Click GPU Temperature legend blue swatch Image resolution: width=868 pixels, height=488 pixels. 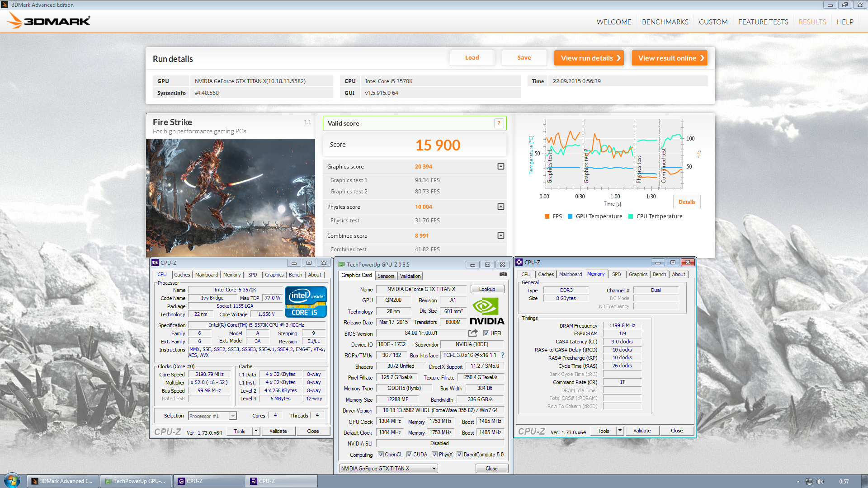(x=570, y=216)
